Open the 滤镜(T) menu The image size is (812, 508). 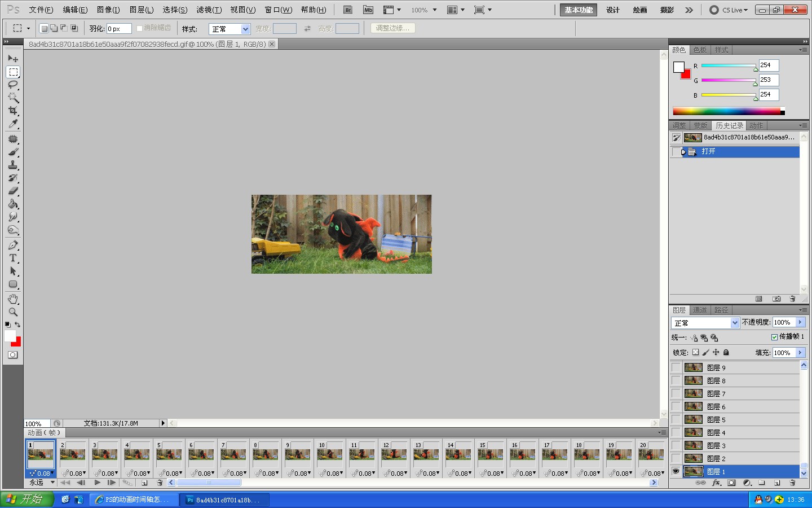point(209,10)
